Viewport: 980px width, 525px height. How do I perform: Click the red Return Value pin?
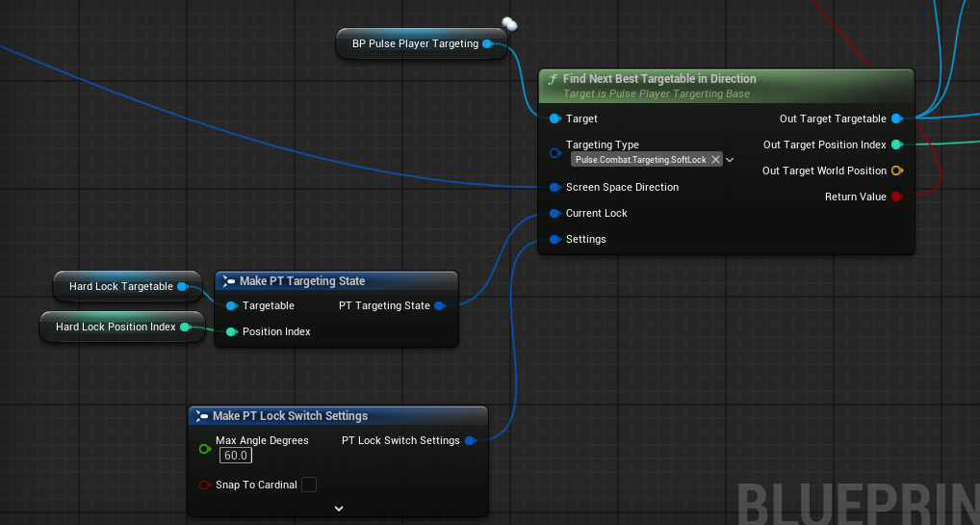coord(897,197)
